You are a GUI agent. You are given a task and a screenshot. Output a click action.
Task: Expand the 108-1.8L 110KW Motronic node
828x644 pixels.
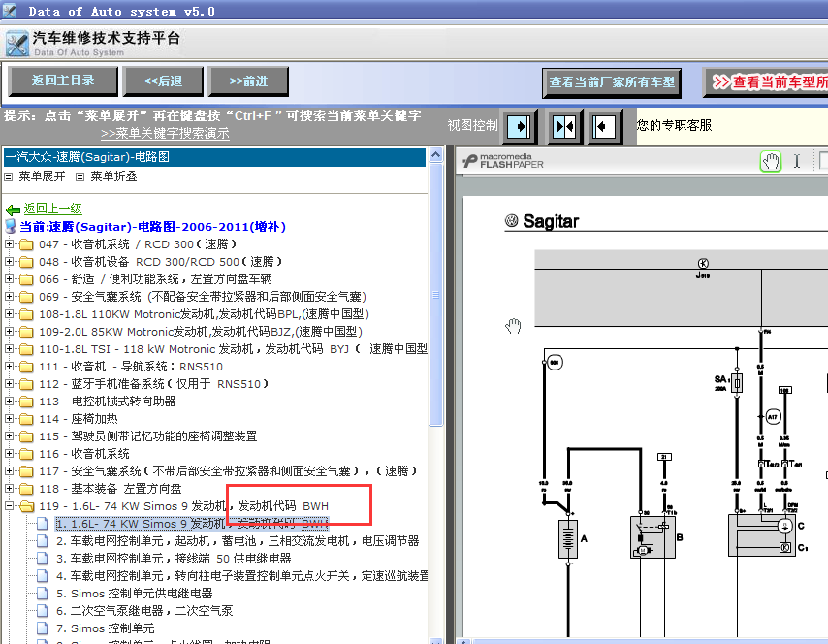click(9, 314)
